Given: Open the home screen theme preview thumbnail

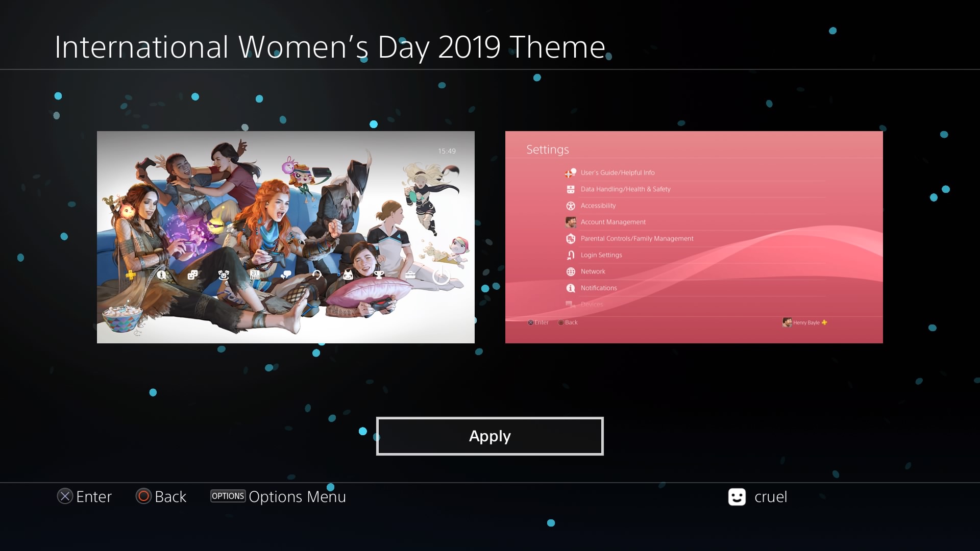Looking at the screenshot, I should pos(285,237).
